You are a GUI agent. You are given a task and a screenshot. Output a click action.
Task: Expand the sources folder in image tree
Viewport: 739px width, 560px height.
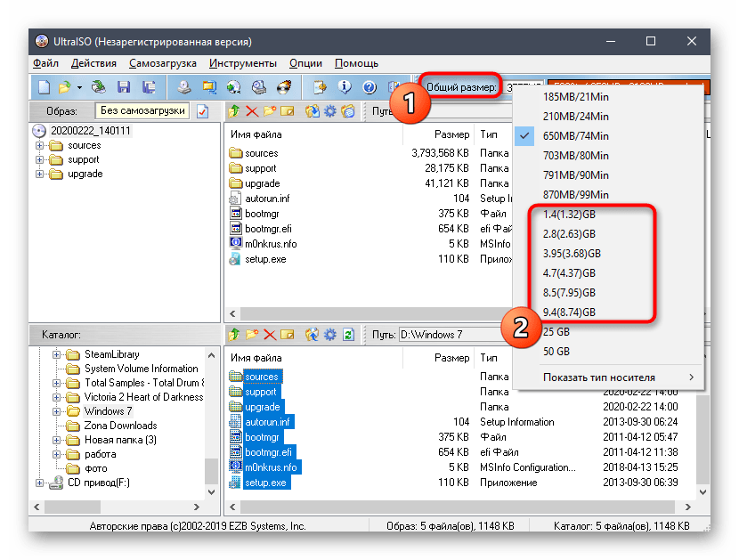[40, 145]
